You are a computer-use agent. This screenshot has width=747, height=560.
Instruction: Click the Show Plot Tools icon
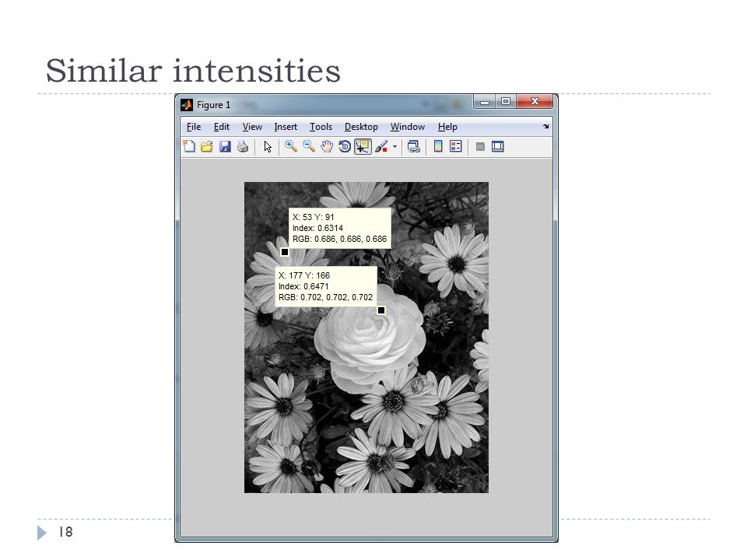coord(498,146)
